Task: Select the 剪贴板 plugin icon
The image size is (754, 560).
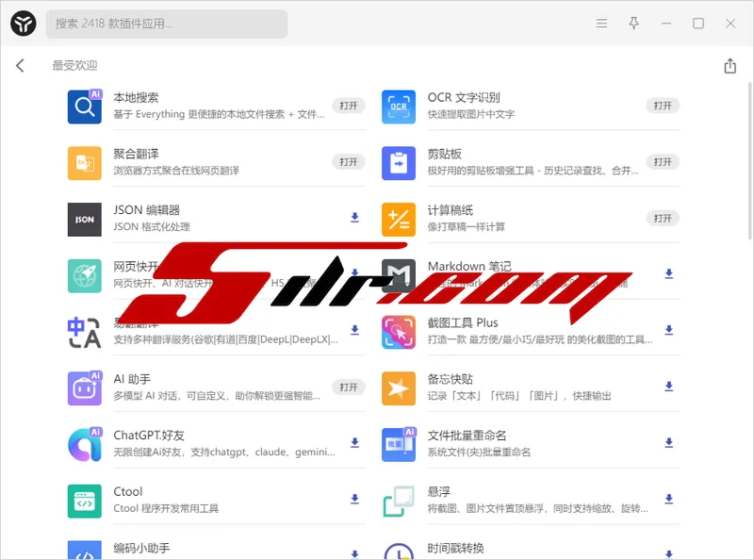Action: coord(398,163)
